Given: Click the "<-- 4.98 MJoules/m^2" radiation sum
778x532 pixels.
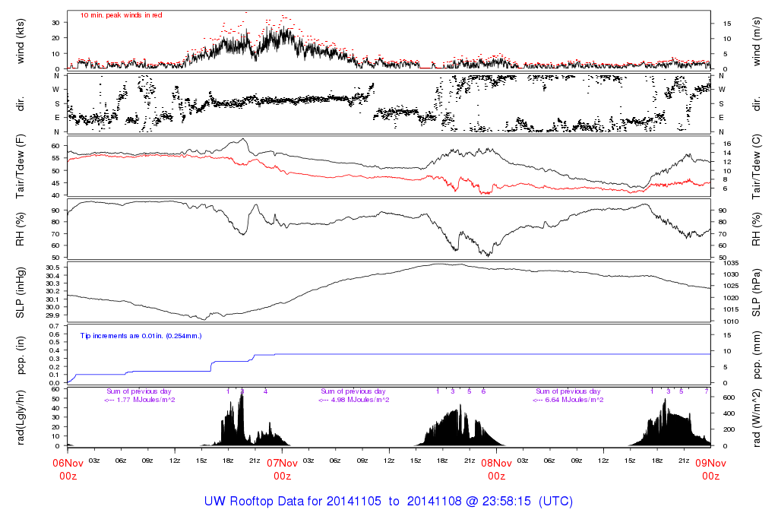Looking at the screenshot, I should tap(354, 400).
